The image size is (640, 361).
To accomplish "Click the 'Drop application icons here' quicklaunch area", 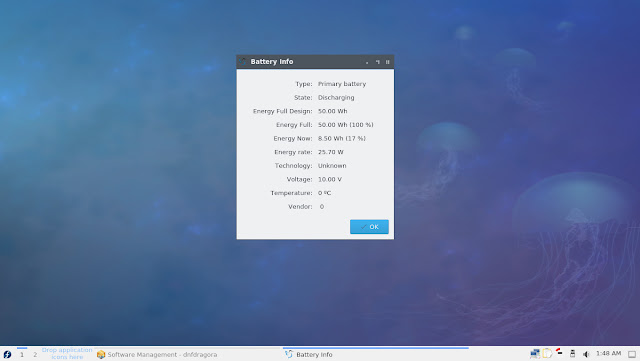I will tap(67, 354).
